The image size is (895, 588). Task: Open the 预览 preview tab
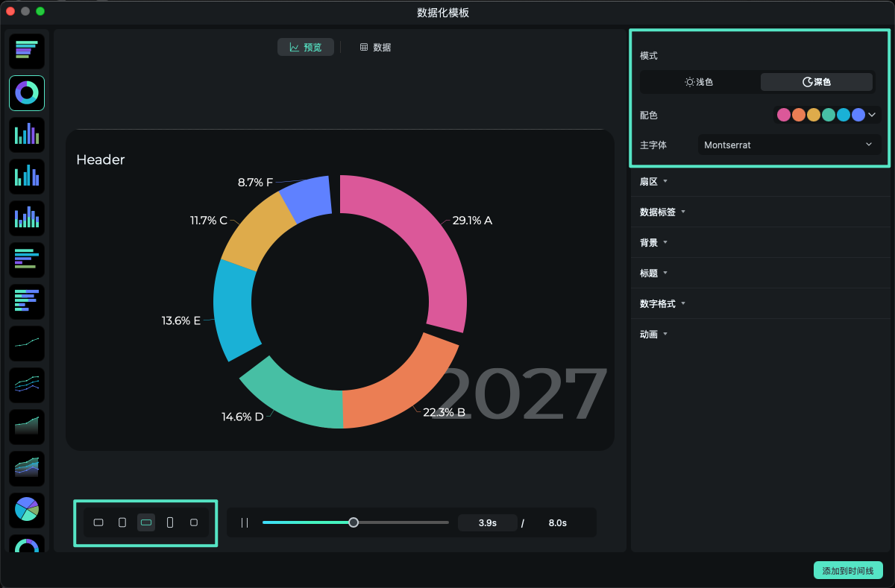(x=305, y=46)
